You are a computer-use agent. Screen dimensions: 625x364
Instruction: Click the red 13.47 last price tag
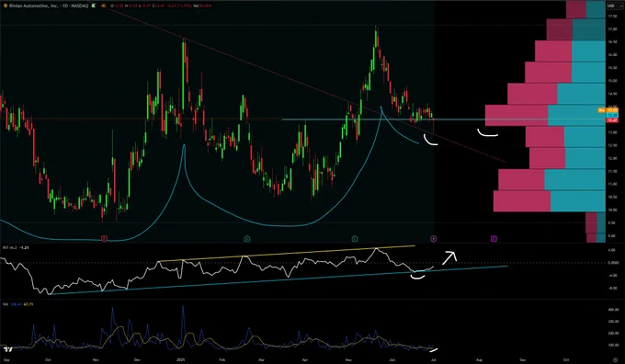[612, 120]
